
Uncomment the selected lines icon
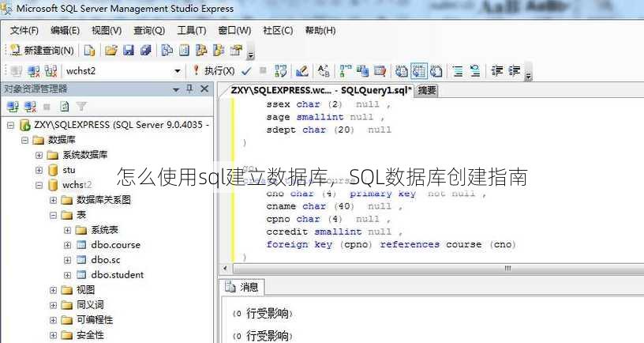tap(475, 71)
